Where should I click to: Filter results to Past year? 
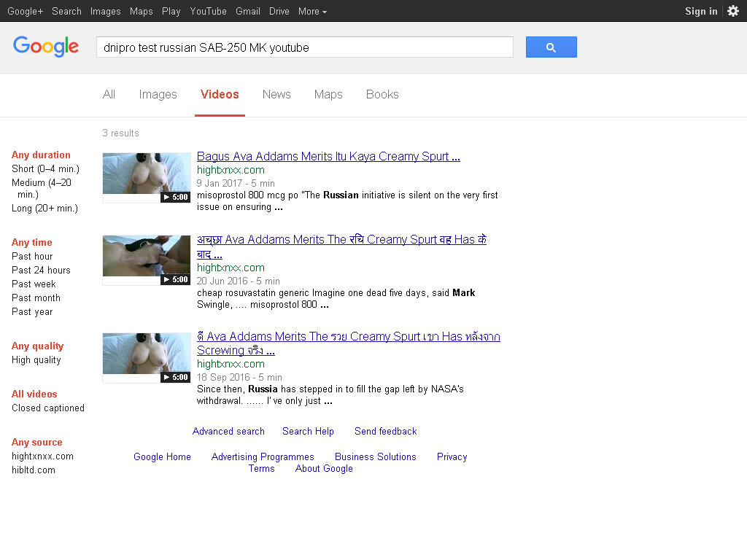click(32, 311)
